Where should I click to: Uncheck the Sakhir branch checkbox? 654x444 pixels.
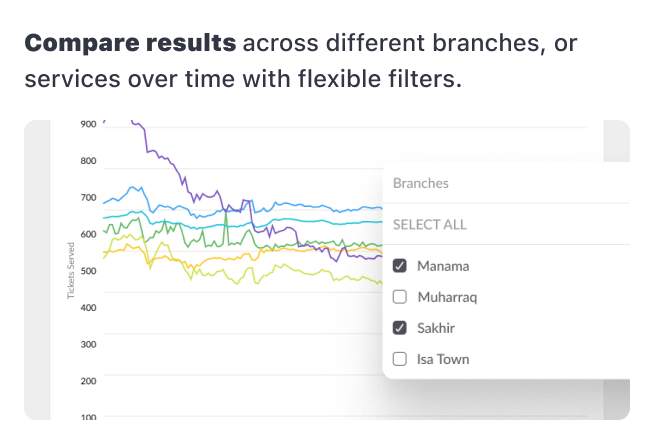[400, 328]
